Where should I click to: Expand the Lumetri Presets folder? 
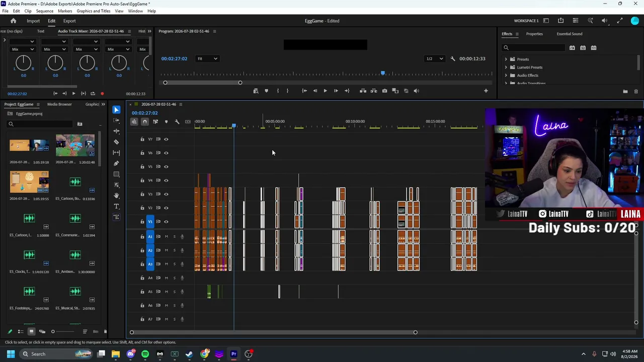(x=506, y=67)
